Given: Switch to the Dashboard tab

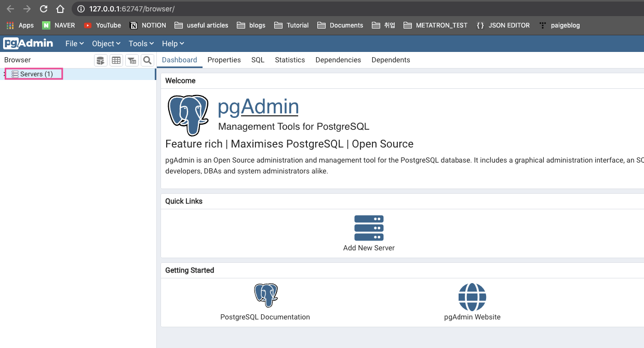Looking at the screenshot, I should 180,60.
